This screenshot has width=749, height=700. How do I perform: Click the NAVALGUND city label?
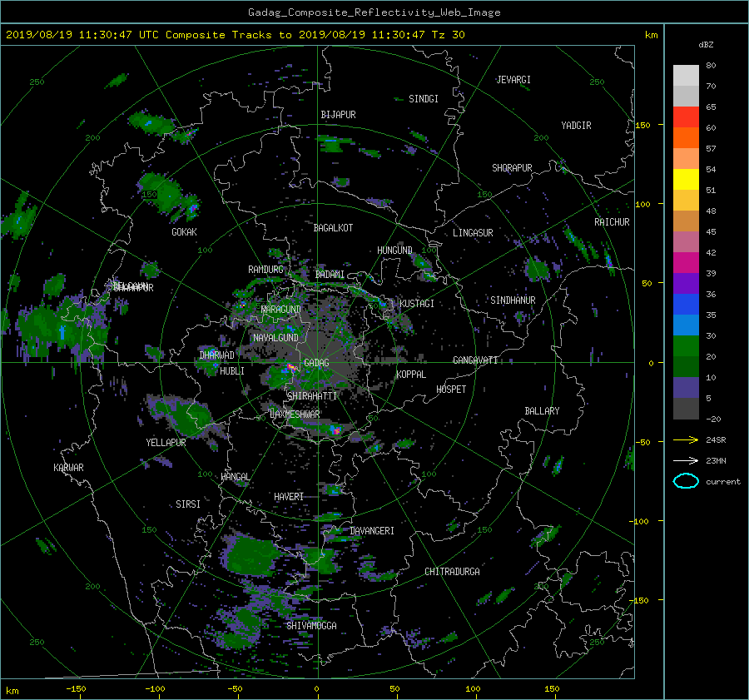(x=275, y=338)
